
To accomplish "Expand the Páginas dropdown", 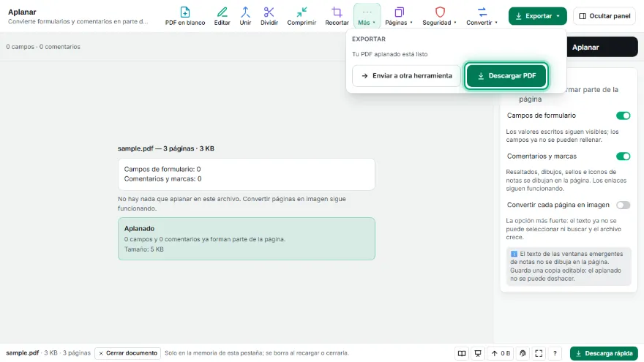I will coord(399,16).
